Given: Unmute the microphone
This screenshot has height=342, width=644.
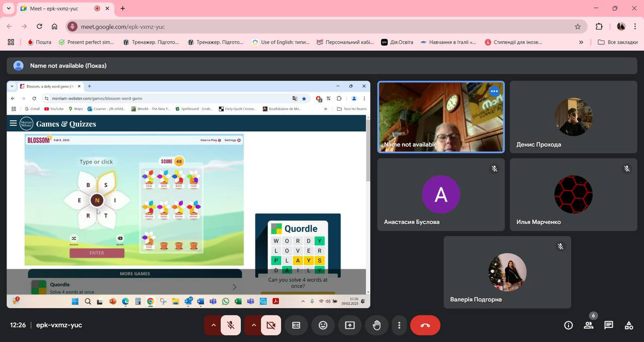Looking at the screenshot, I should (230, 325).
